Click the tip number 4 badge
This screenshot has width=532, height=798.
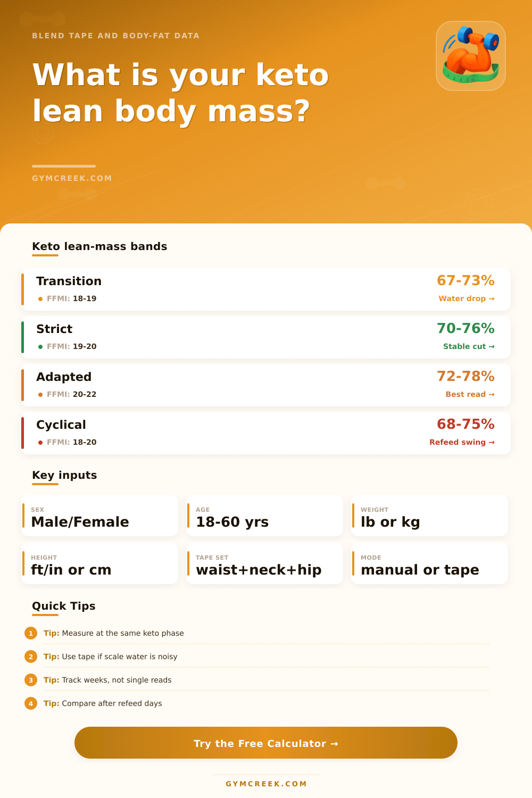point(31,703)
